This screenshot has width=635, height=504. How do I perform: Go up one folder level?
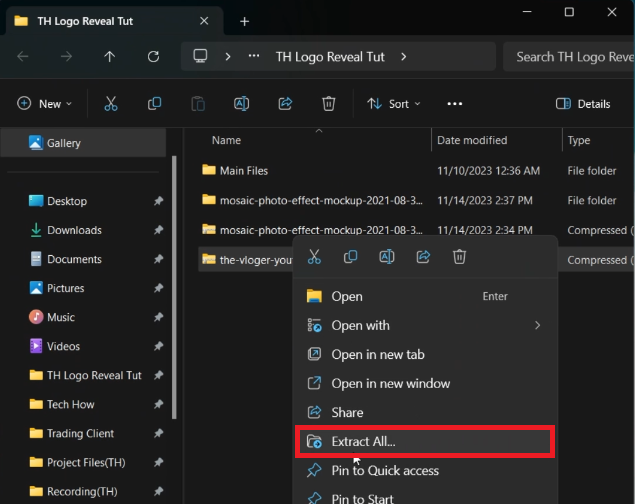pyautogui.click(x=110, y=57)
